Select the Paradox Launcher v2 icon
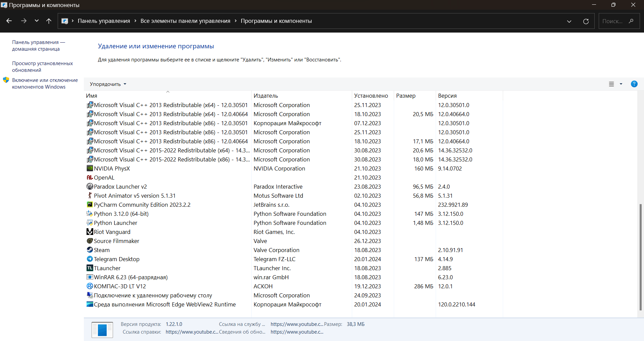This screenshot has width=644, height=341. [90, 186]
